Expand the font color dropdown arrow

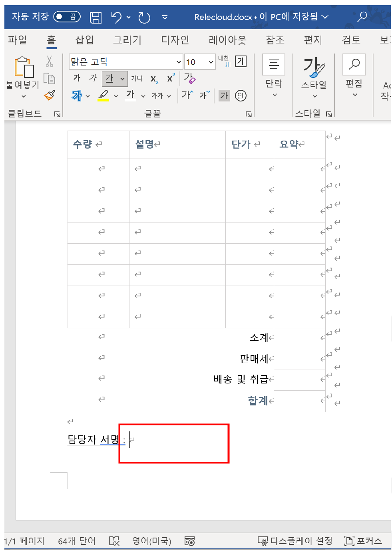point(143,96)
